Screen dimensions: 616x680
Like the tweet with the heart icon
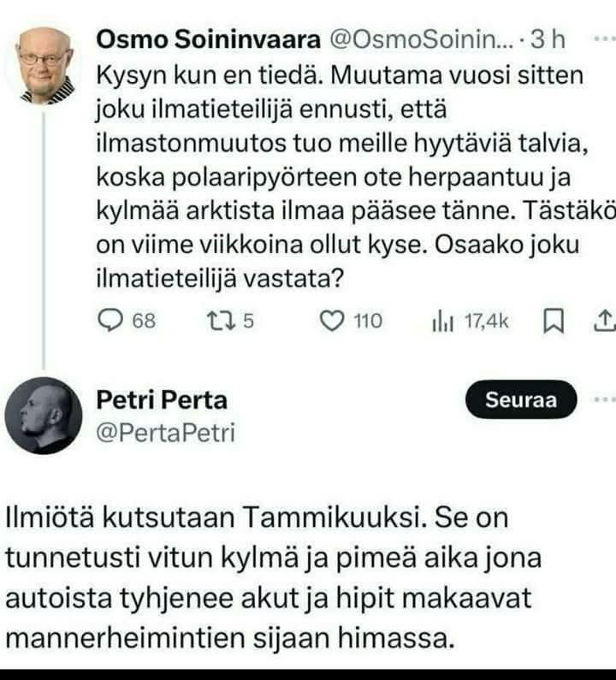[x=330, y=320]
